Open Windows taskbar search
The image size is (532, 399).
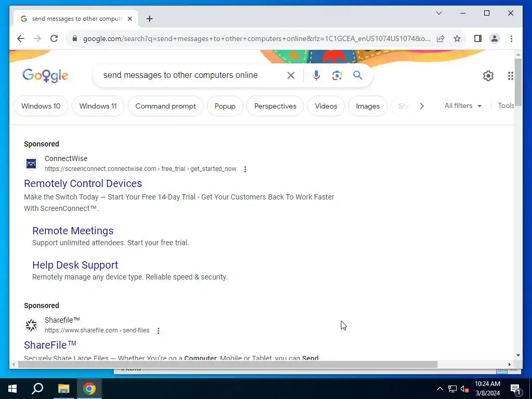click(37, 389)
